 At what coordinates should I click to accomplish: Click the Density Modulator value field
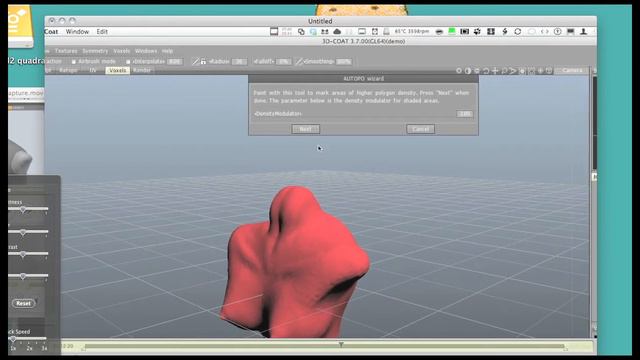(464, 114)
